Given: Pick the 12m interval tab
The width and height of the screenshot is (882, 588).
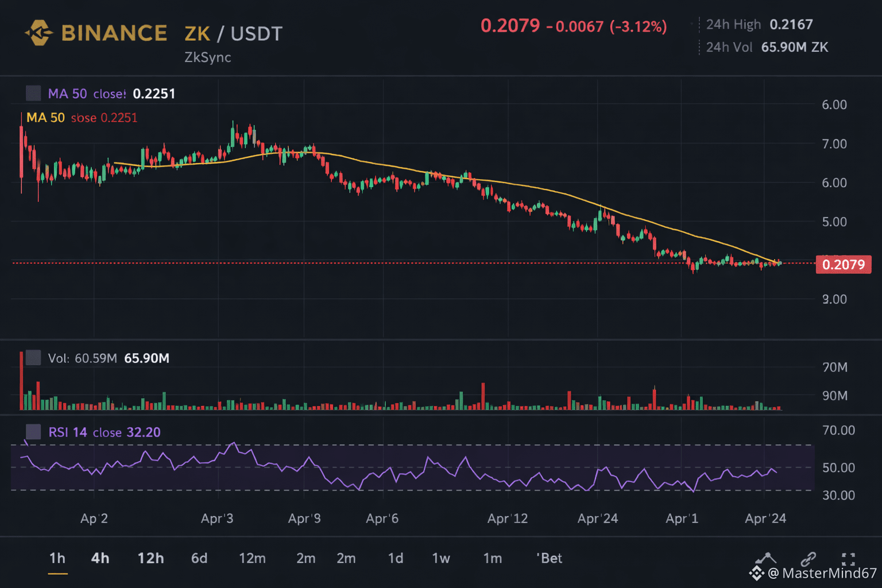Looking at the screenshot, I should pyautogui.click(x=252, y=558).
